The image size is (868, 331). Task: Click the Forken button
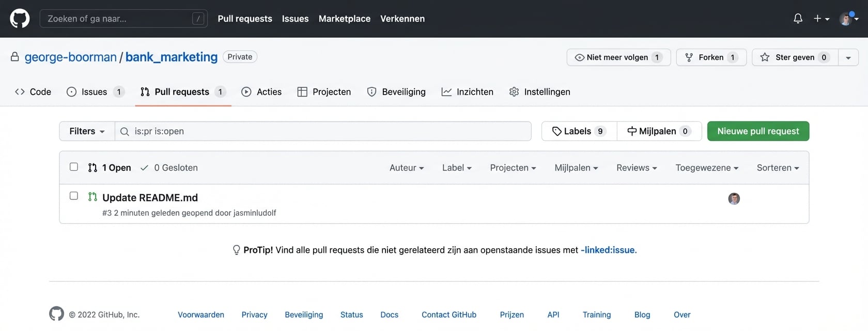click(x=711, y=57)
